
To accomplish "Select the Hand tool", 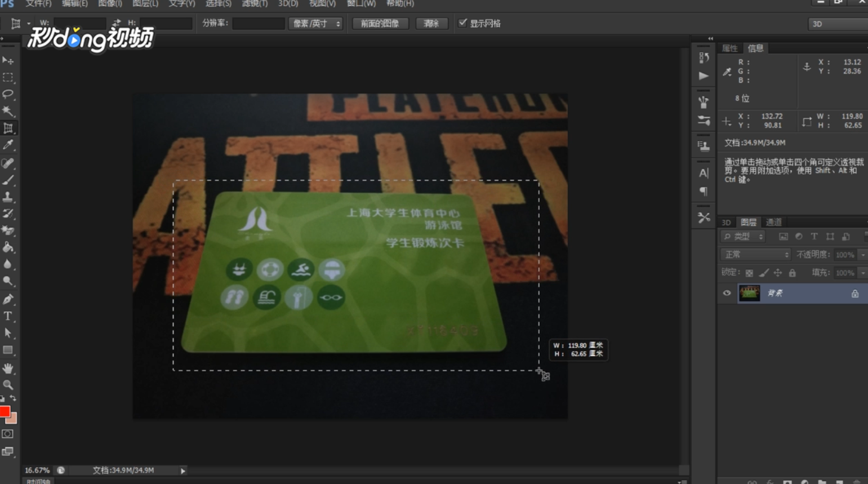I will point(8,368).
